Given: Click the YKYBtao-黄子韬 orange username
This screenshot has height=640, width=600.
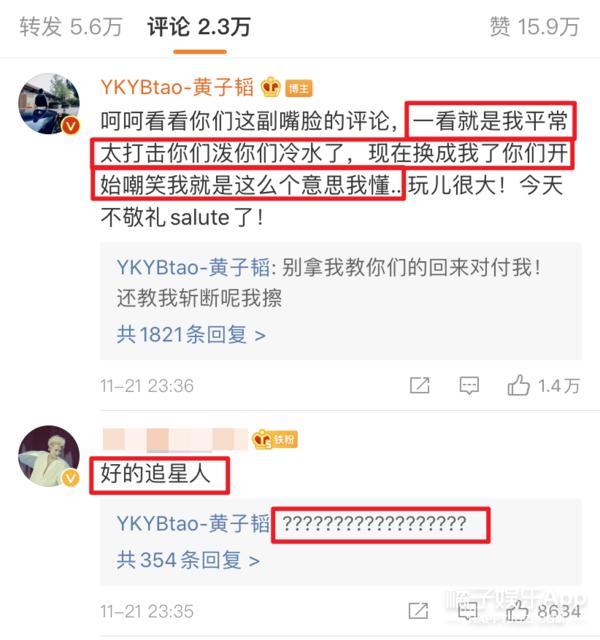Looking at the screenshot, I should coord(177,87).
